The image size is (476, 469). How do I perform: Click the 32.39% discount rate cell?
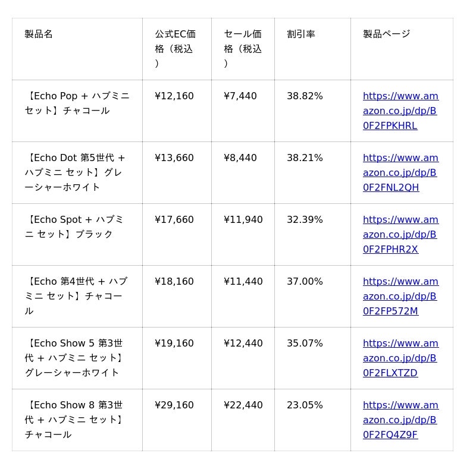click(x=305, y=219)
